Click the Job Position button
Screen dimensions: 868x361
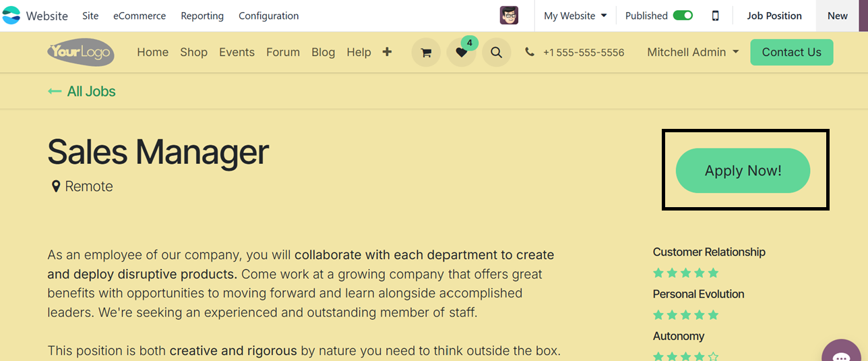tap(774, 16)
